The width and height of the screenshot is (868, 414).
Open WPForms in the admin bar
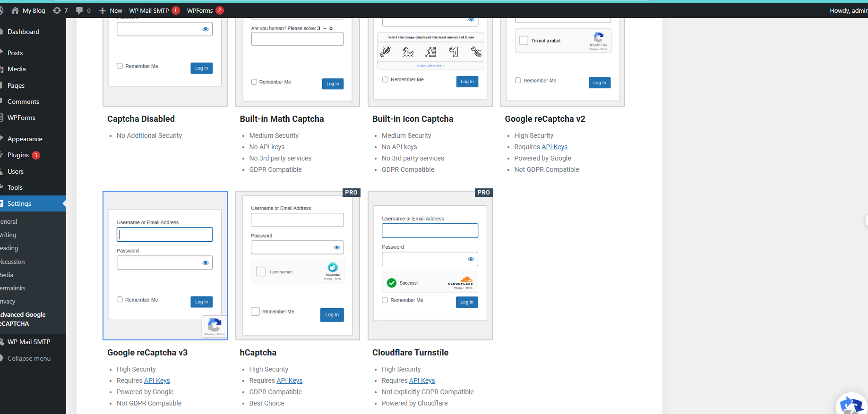pyautogui.click(x=205, y=10)
